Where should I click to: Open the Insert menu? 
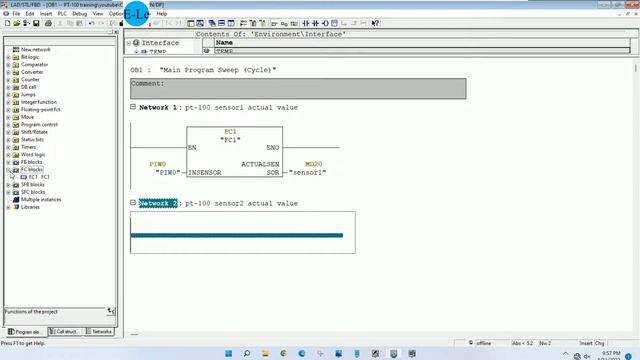(x=46, y=13)
